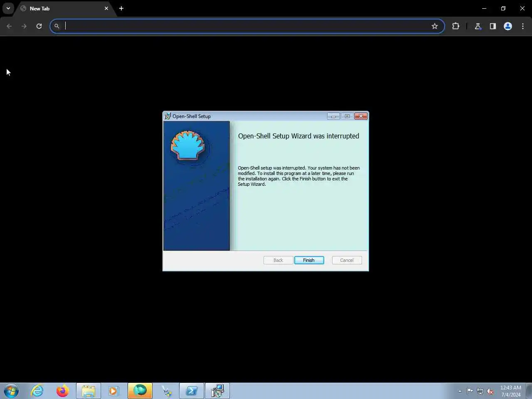
Task: Open Chrome Labs flask icon
Action: [478, 26]
